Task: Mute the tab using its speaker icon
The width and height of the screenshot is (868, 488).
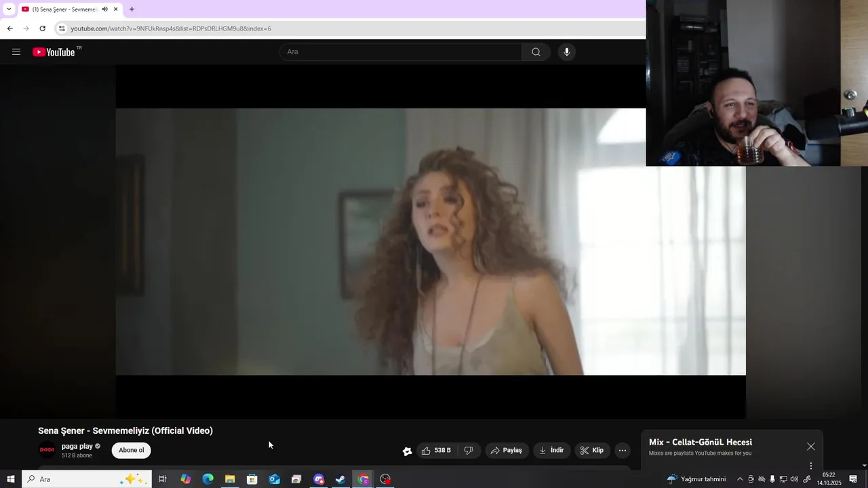Action: 104,9
